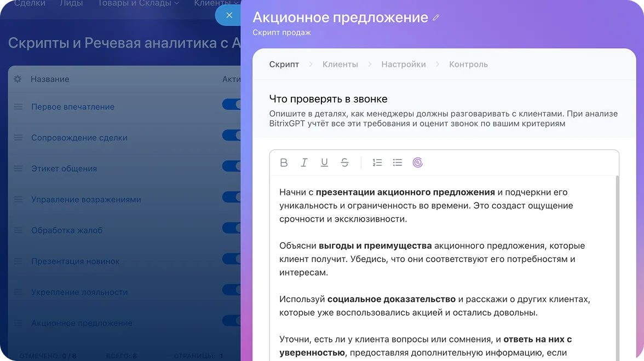644x361 pixels.
Task: Toggle the Этикет общения activity switch
Action: [232, 166]
